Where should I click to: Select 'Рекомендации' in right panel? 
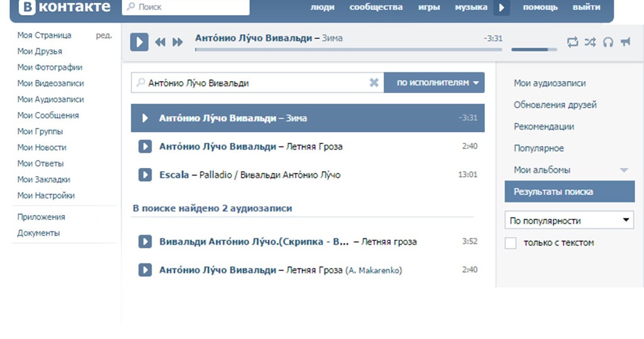click(x=544, y=126)
